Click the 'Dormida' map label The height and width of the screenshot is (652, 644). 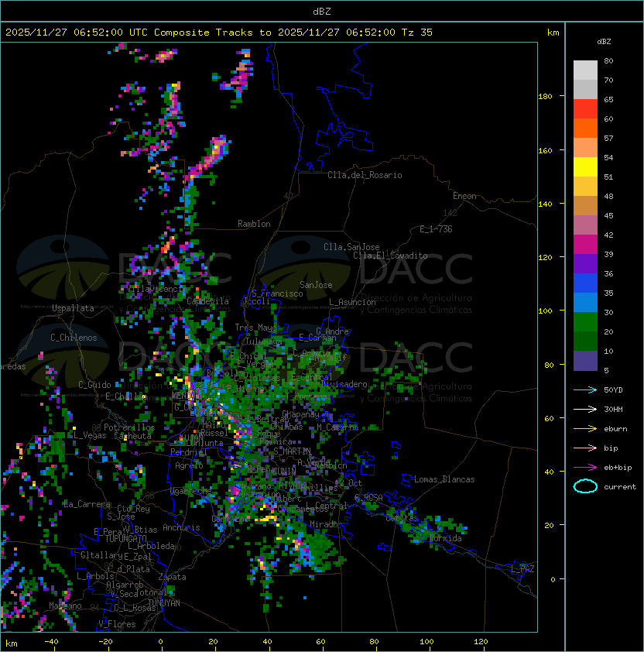(x=445, y=538)
